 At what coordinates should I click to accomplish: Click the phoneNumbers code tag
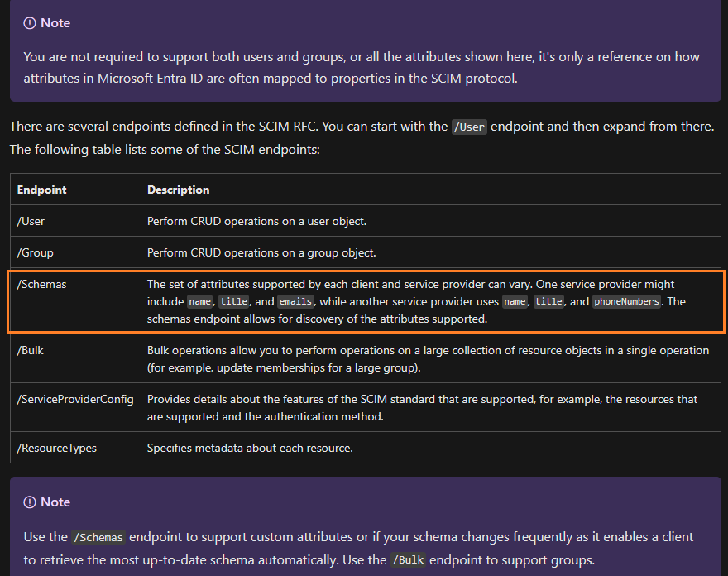coord(626,301)
